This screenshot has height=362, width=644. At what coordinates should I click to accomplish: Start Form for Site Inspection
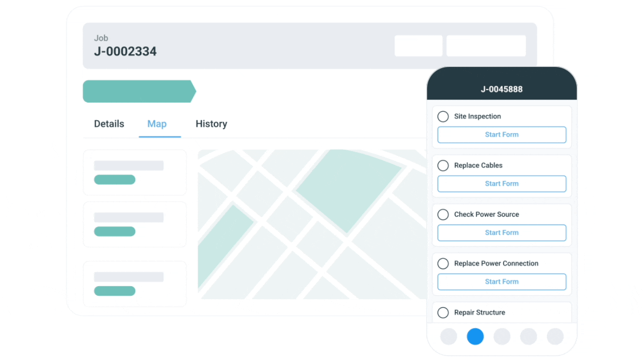click(x=502, y=134)
